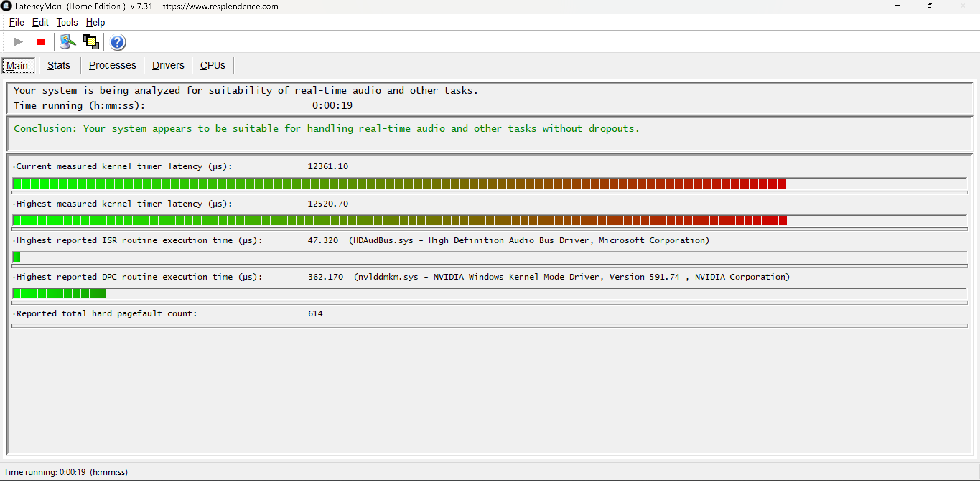Open the File menu
The width and height of the screenshot is (980, 481).
point(16,22)
